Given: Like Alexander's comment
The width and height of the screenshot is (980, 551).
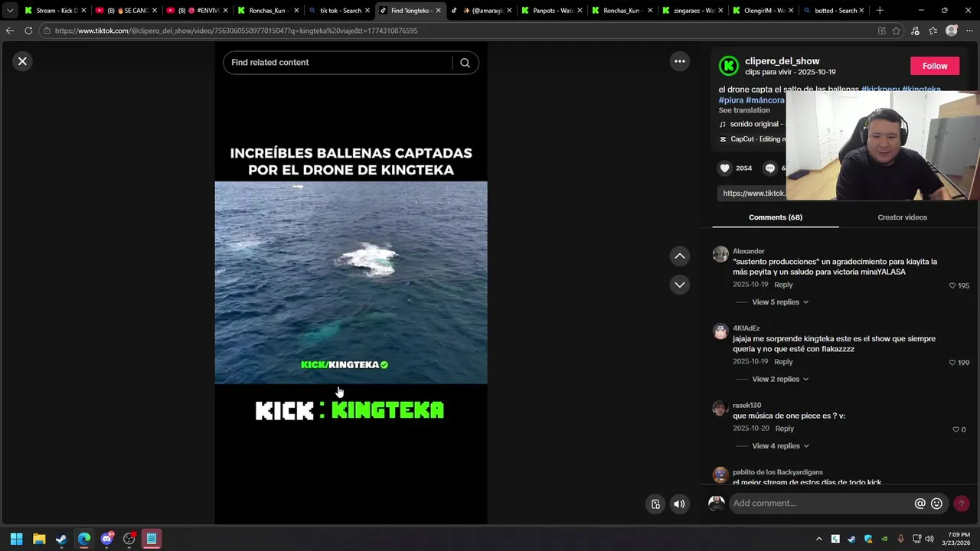Looking at the screenshot, I should (x=952, y=285).
